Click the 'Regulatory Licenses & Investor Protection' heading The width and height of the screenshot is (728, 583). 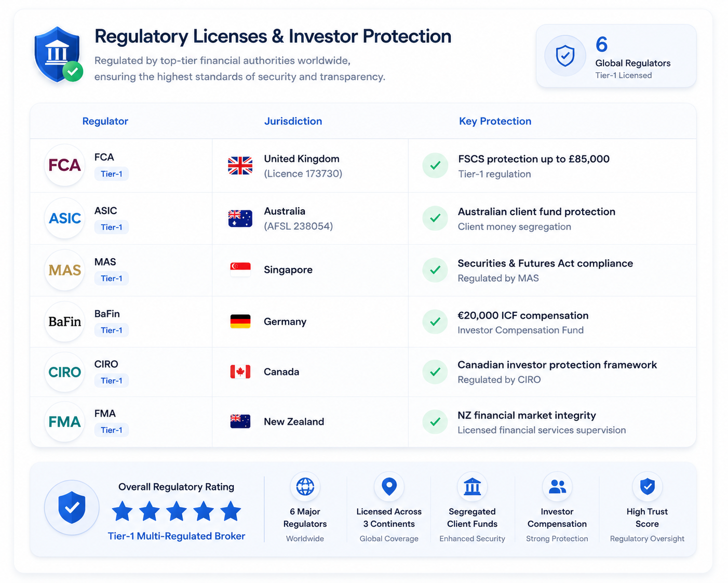[x=273, y=36]
